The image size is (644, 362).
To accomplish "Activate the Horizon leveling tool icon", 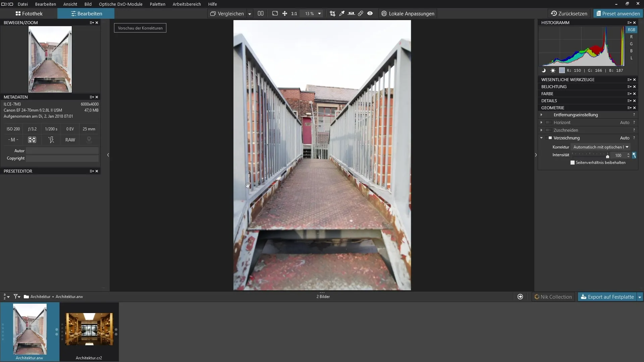I will coord(351,13).
